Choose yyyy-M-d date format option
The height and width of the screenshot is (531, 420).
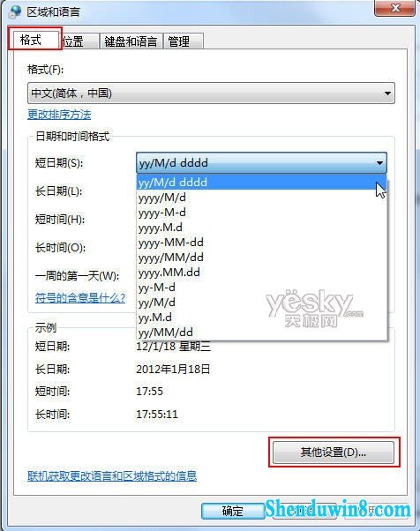pyautogui.click(x=261, y=213)
